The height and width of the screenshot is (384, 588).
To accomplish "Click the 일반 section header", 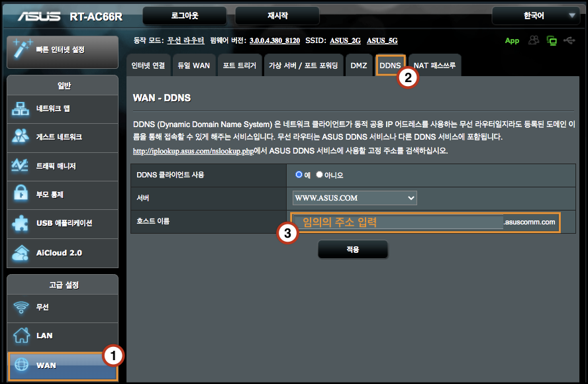I will point(64,85).
